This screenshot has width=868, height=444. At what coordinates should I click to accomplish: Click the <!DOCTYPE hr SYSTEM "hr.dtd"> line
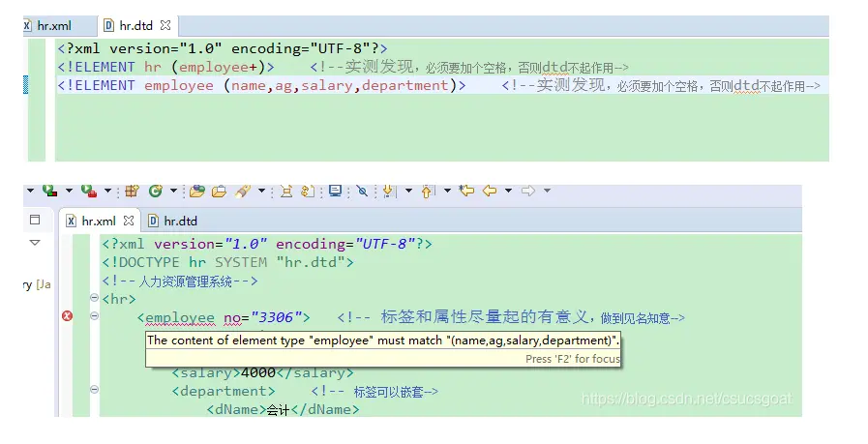click(x=227, y=262)
